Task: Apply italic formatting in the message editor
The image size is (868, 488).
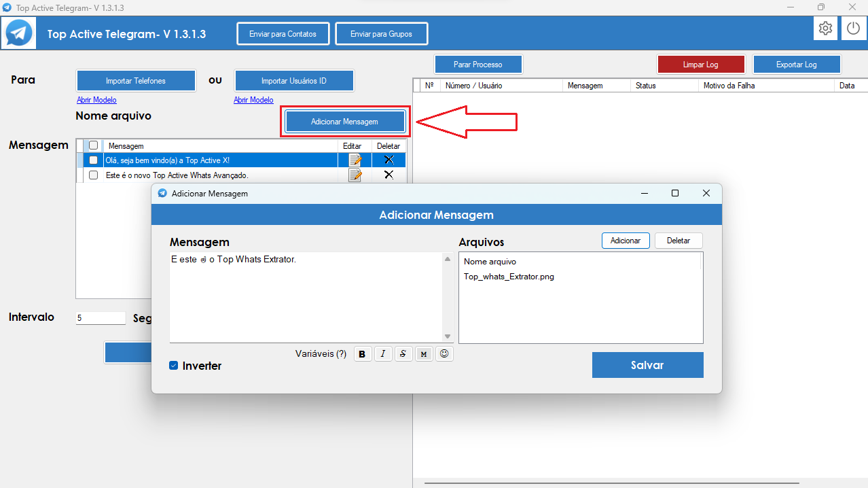Action: pyautogui.click(x=383, y=354)
